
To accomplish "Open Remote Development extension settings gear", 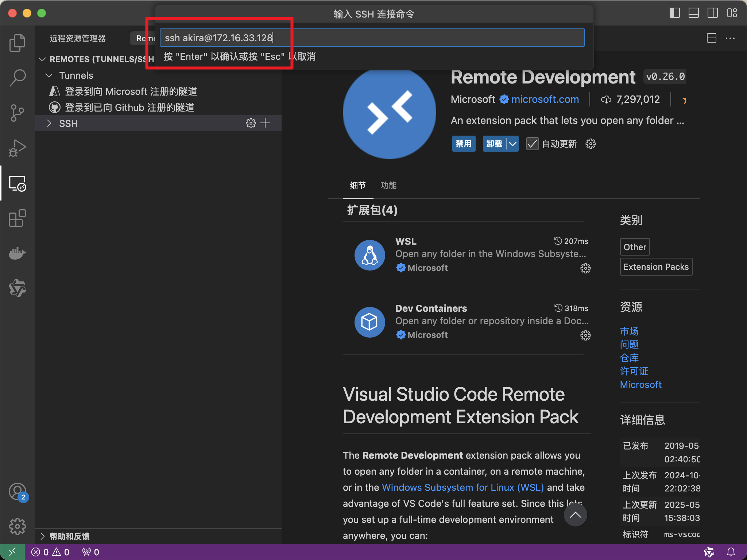I will click(x=591, y=144).
